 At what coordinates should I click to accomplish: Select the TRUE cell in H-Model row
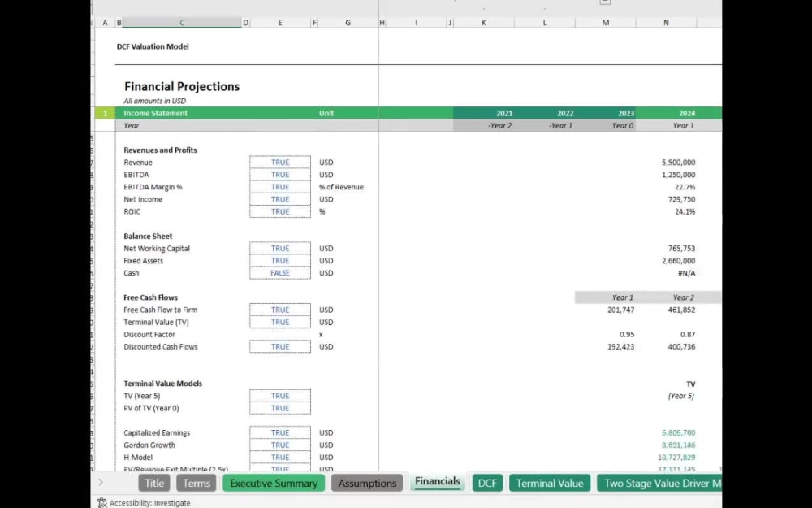point(280,457)
